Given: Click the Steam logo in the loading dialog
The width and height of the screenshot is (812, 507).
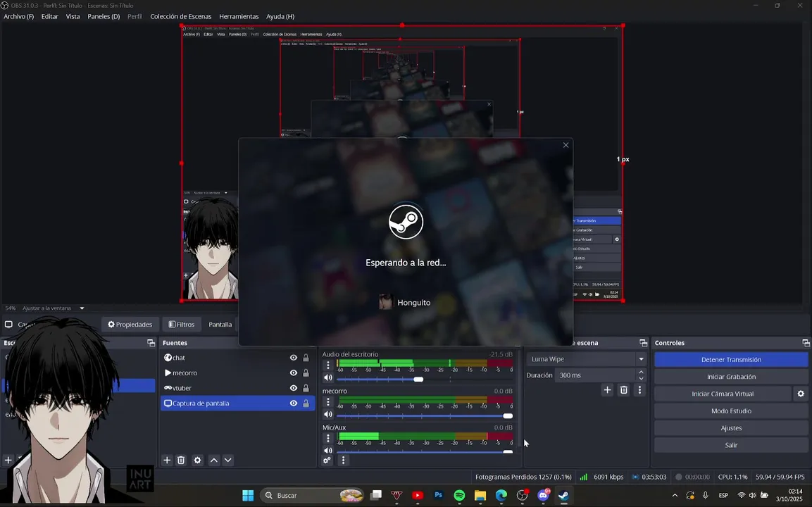Looking at the screenshot, I should (x=406, y=222).
